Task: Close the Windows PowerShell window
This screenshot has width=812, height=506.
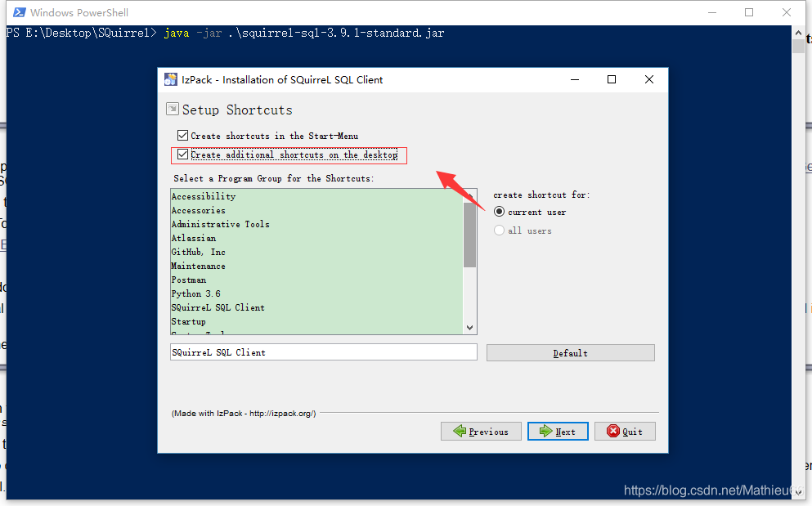Action: point(786,12)
